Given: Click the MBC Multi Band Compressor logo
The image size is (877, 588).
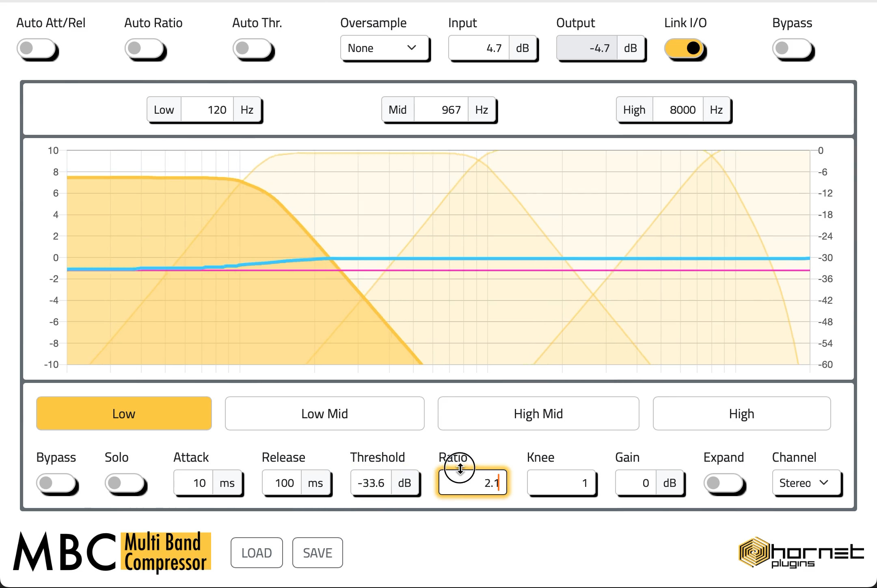Looking at the screenshot, I should (x=112, y=552).
